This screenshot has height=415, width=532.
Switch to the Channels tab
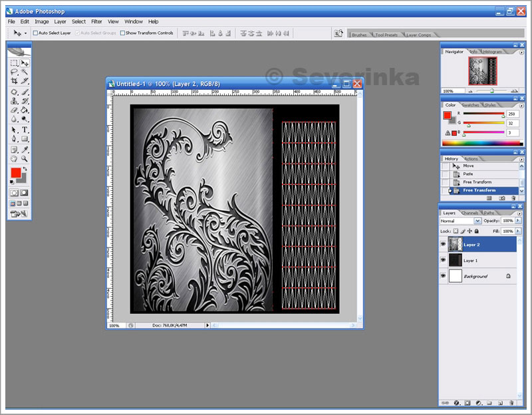[469, 213]
